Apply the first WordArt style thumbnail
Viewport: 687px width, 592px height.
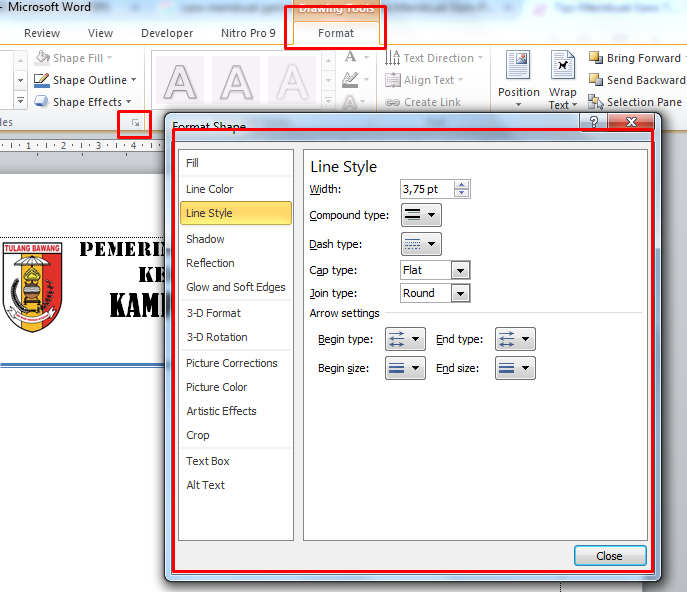pyautogui.click(x=180, y=81)
